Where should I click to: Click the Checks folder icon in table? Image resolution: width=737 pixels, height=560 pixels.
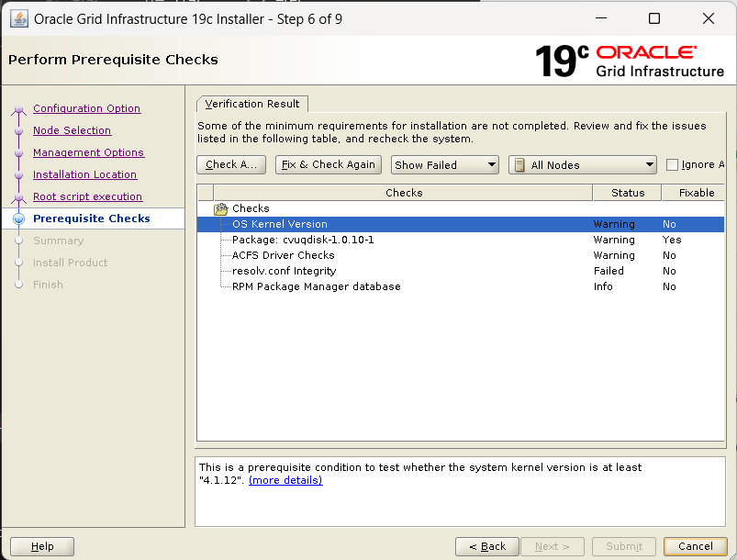(220, 208)
